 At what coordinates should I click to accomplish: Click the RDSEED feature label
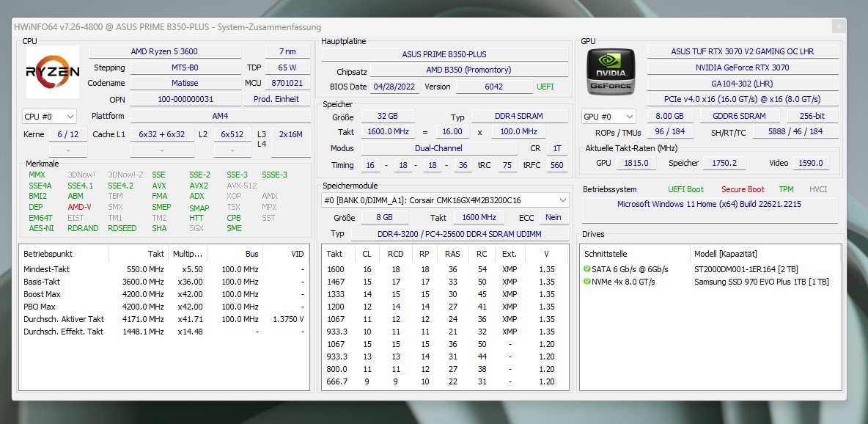click(122, 228)
